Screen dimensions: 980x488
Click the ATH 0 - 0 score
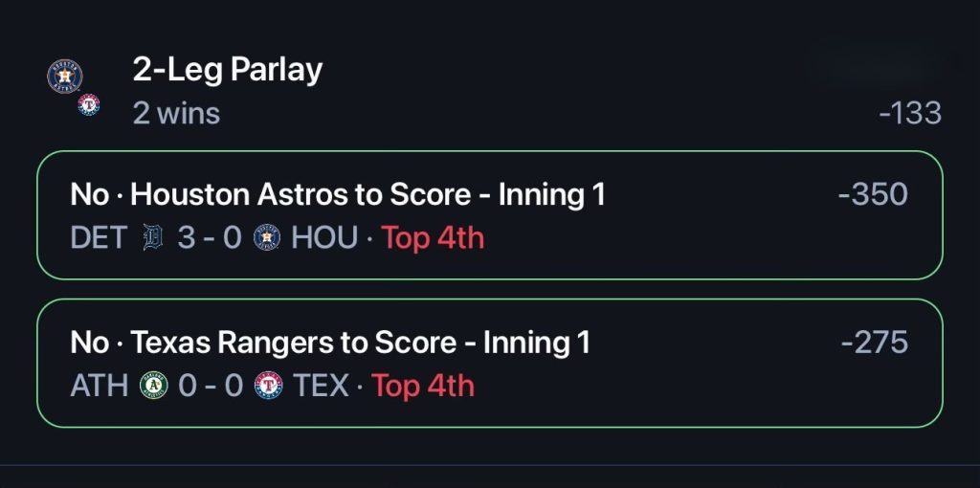point(210,386)
